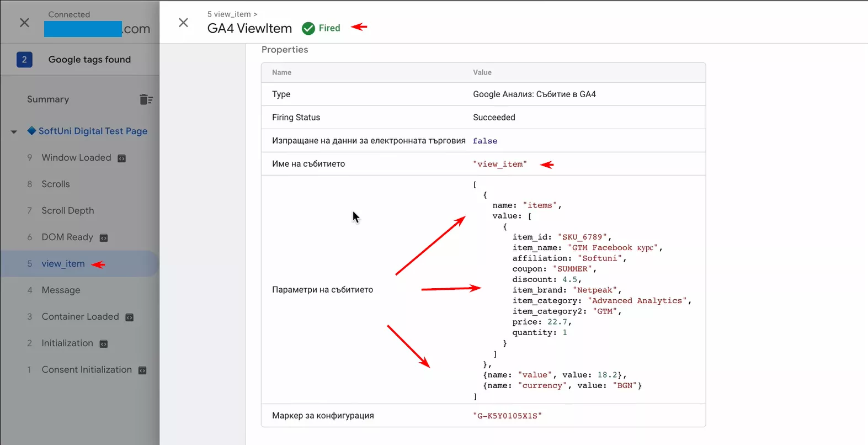Select the Window Loaded event

(76, 157)
